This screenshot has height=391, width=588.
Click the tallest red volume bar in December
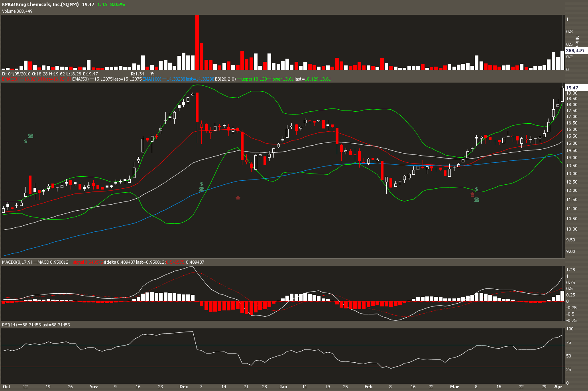coord(197,43)
